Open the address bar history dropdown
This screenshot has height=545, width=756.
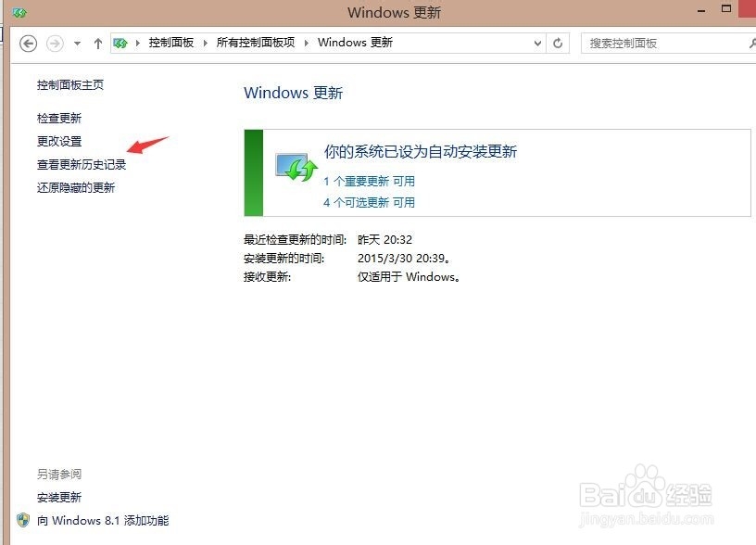(x=537, y=44)
